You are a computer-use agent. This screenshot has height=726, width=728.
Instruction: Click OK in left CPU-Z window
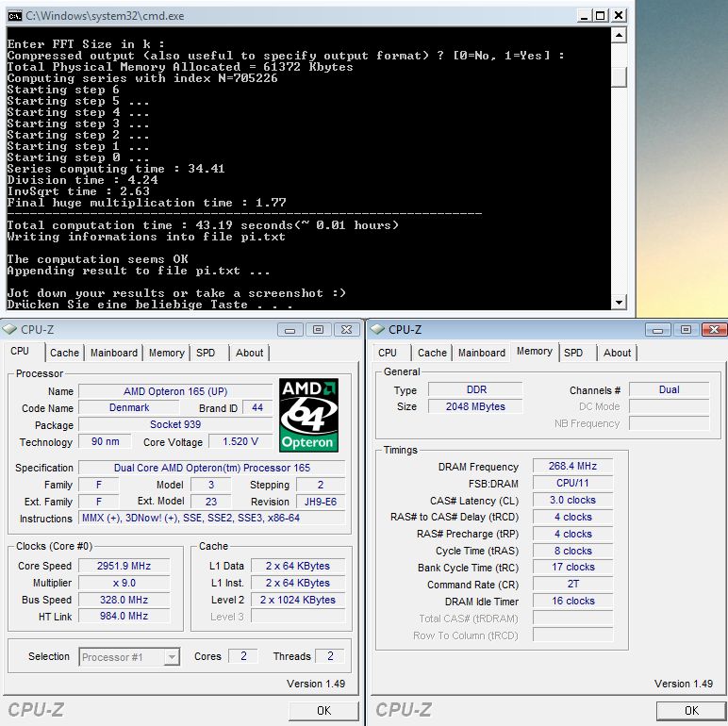pos(323,710)
